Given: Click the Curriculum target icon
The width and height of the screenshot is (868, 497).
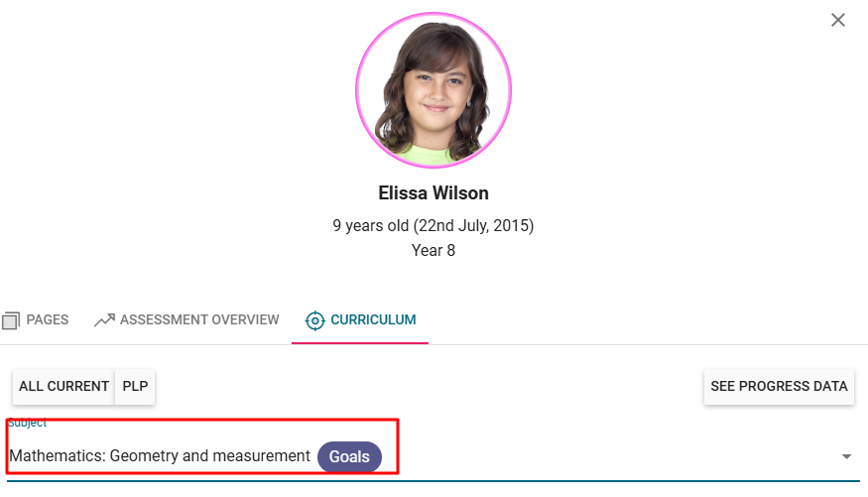Looking at the screenshot, I should [315, 320].
